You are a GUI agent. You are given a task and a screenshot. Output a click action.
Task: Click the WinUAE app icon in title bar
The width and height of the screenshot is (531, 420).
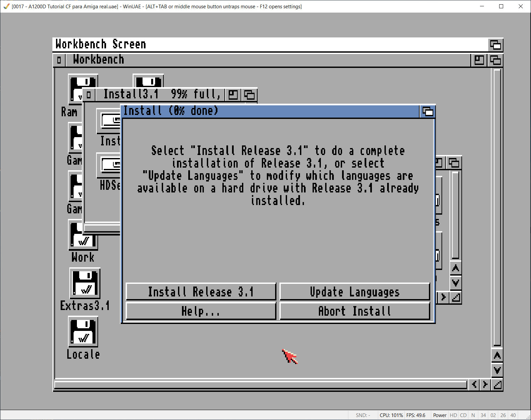pyautogui.click(x=6, y=6)
